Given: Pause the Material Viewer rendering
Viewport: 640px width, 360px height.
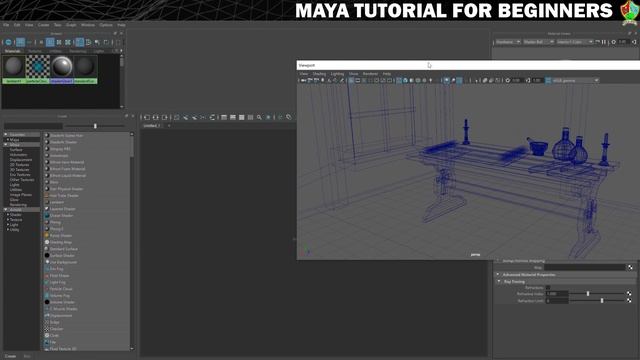Looking at the screenshot, I should [x=604, y=42].
